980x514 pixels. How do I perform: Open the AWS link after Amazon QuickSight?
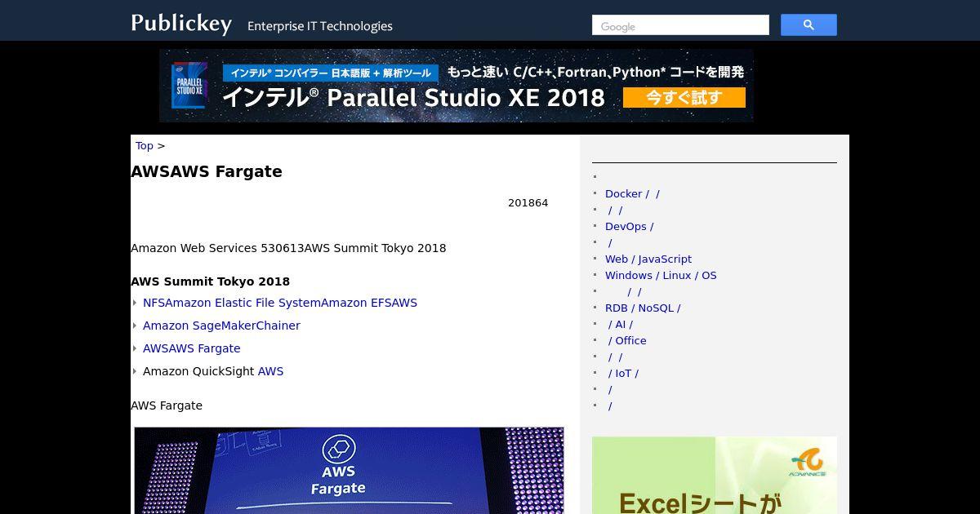[x=270, y=371]
